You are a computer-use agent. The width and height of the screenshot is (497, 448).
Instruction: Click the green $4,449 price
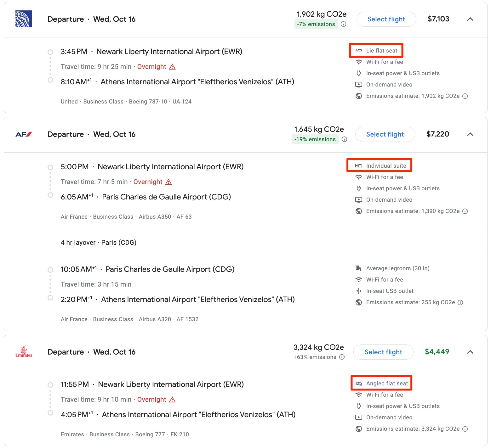[x=437, y=352]
